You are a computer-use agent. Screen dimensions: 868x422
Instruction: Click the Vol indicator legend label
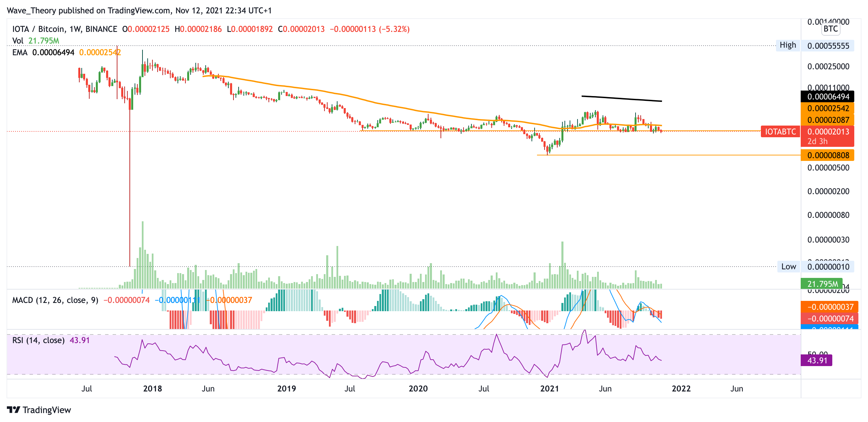click(x=18, y=41)
